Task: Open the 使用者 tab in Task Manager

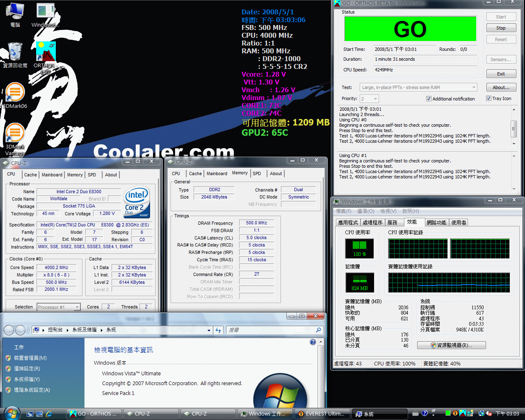Action: click(x=459, y=222)
